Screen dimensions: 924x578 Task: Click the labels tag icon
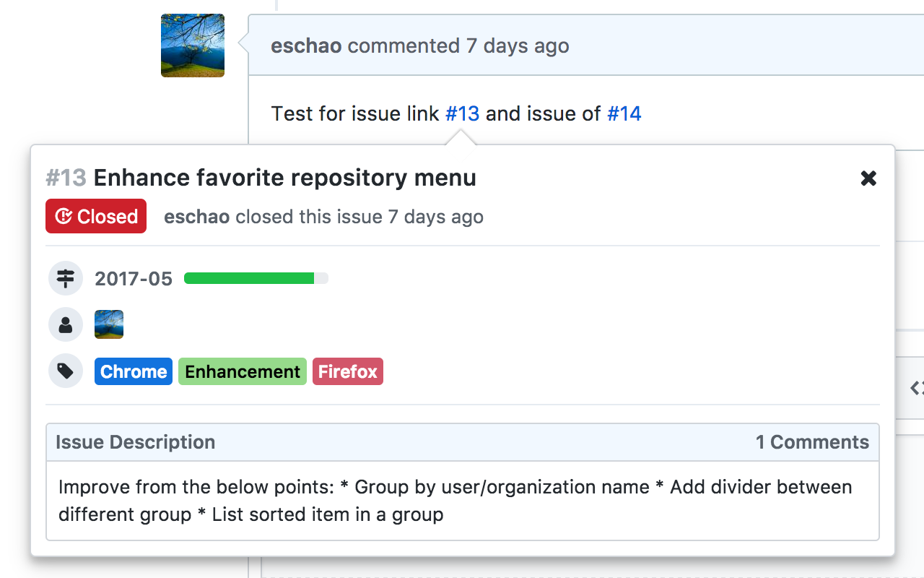click(66, 371)
